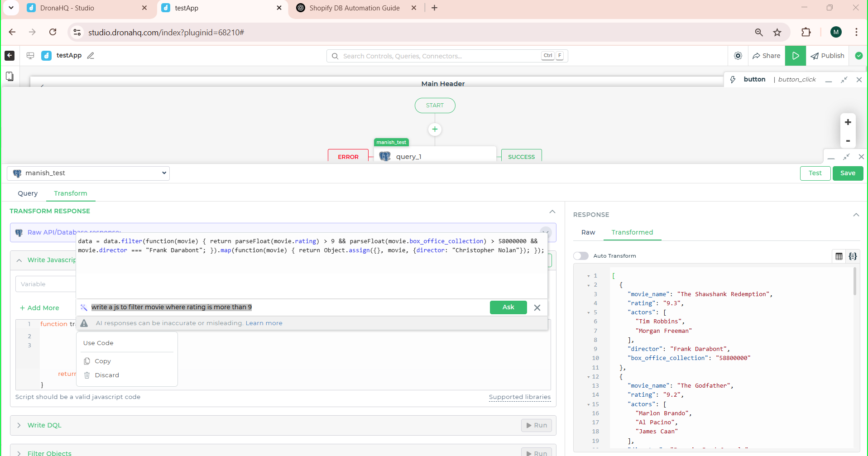Switch response to table view
This screenshot has height=456, width=868.
click(x=839, y=256)
